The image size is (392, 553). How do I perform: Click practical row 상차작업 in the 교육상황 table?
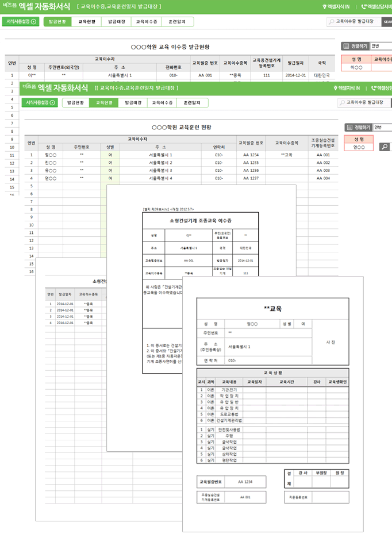click(x=272, y=454)
